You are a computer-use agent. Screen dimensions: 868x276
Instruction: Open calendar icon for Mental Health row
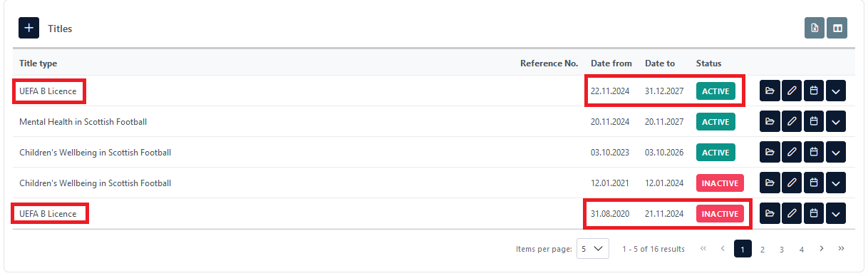tap(814, 122)
